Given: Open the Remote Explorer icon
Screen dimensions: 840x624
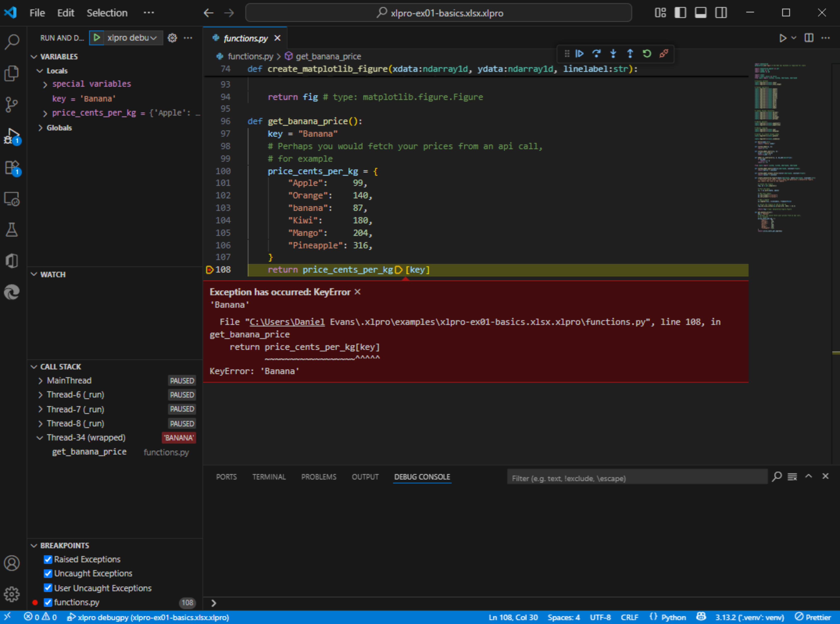Looking at the screenshot, I should click(12, 199).
